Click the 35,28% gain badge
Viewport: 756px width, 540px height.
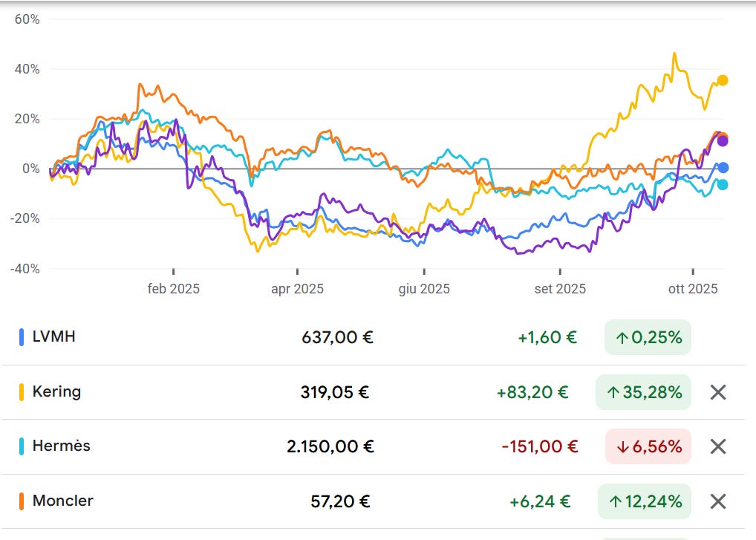tap(643, 392)
